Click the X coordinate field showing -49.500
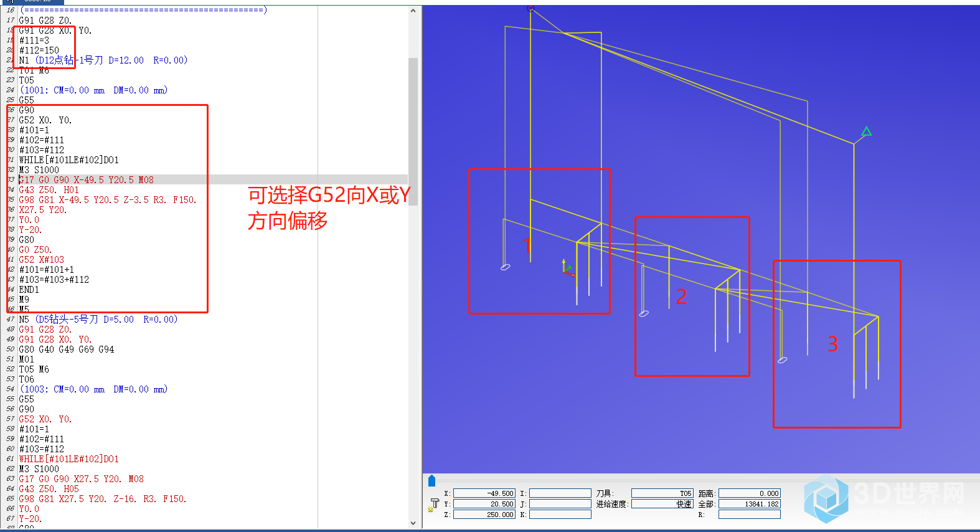The height and width of the screenshot is (532, 980). pyautogui.click(x=484, y=493)
